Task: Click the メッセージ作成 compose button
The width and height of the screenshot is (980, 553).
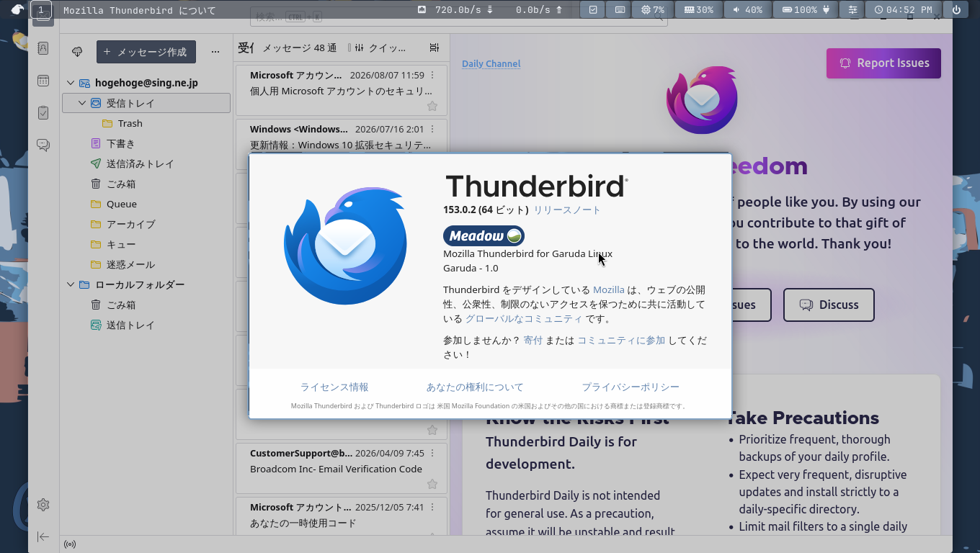Action: 146,52
